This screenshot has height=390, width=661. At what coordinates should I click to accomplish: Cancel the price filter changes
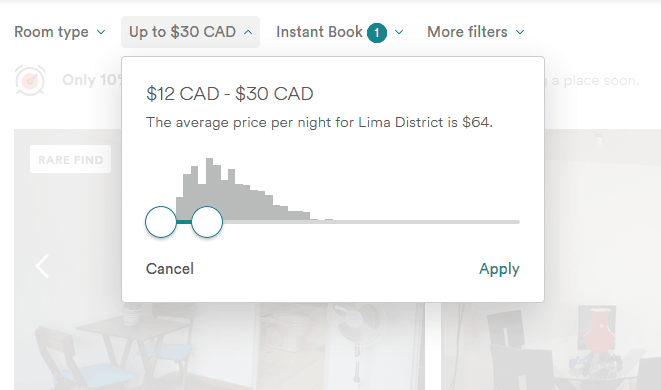170,269
